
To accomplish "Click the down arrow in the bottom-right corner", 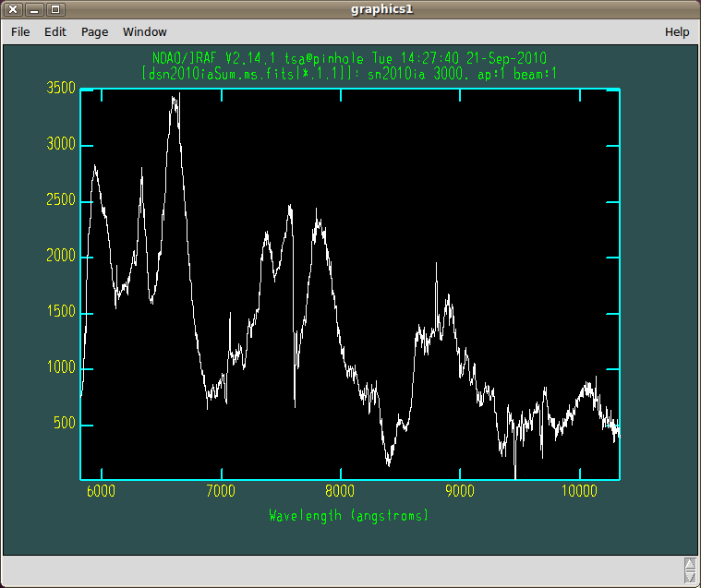I will point(689,576).
